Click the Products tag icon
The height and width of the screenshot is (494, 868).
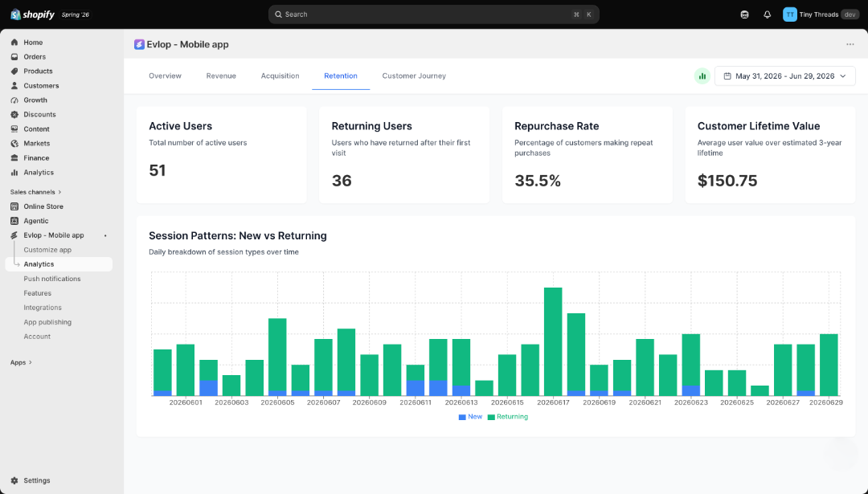pos(14,71)
